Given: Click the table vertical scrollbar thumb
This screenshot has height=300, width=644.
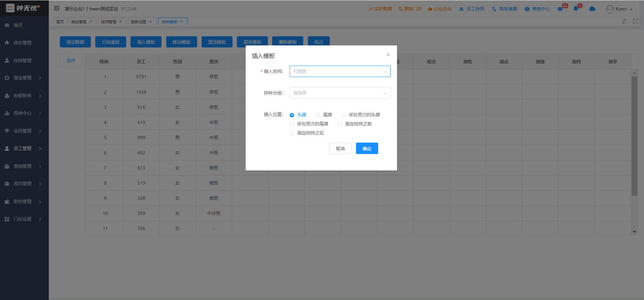Looking at the screenshot, I should coord(634,136).
